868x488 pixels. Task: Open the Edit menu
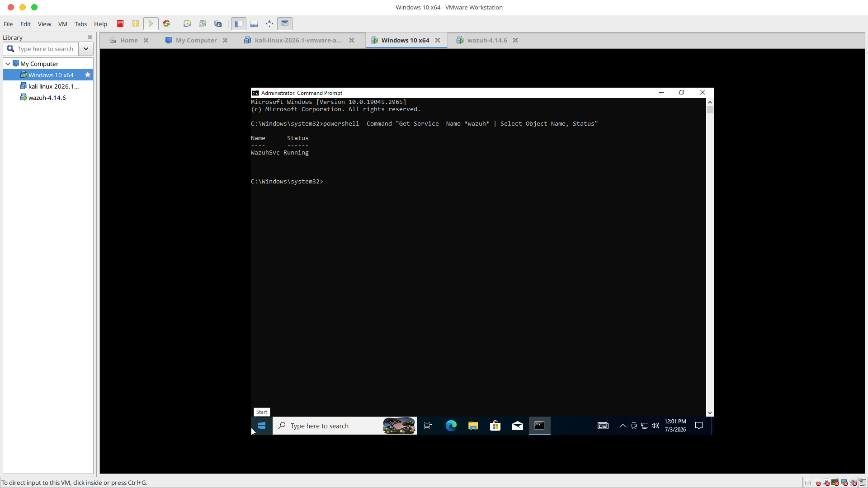click(x=25, y=24)
